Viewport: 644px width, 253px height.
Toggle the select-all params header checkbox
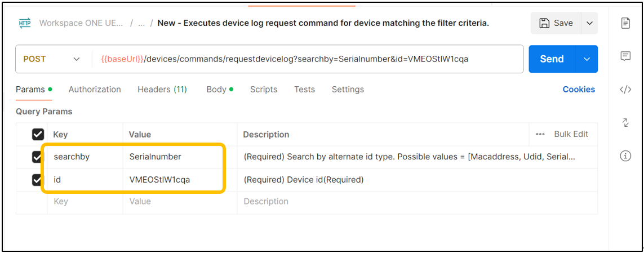tap(37, 134)
